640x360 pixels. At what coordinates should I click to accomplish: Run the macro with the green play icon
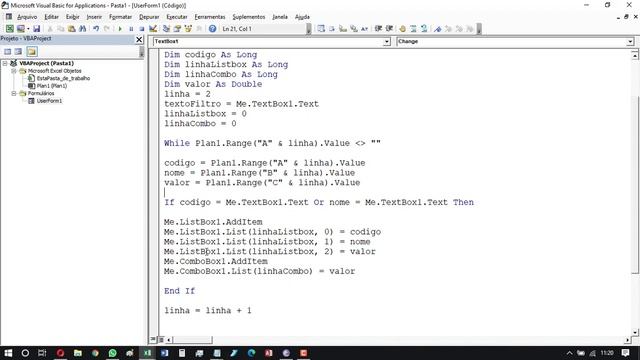[x=120, y=29]
